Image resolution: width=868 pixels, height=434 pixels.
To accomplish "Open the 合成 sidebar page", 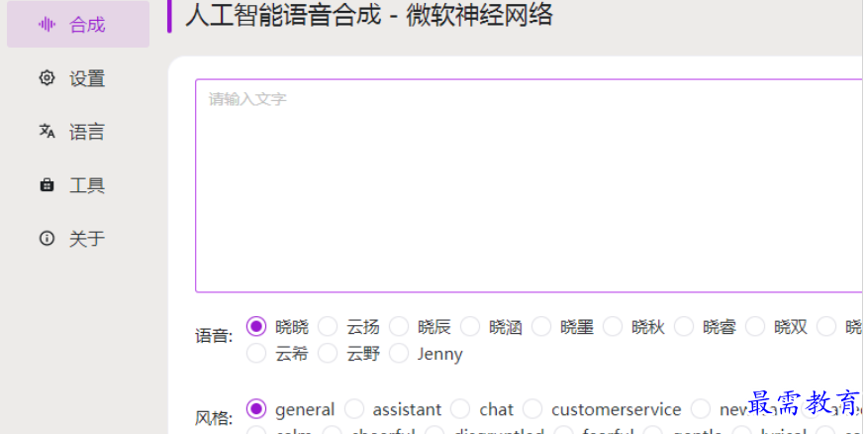I will click(x=78, y=25).
